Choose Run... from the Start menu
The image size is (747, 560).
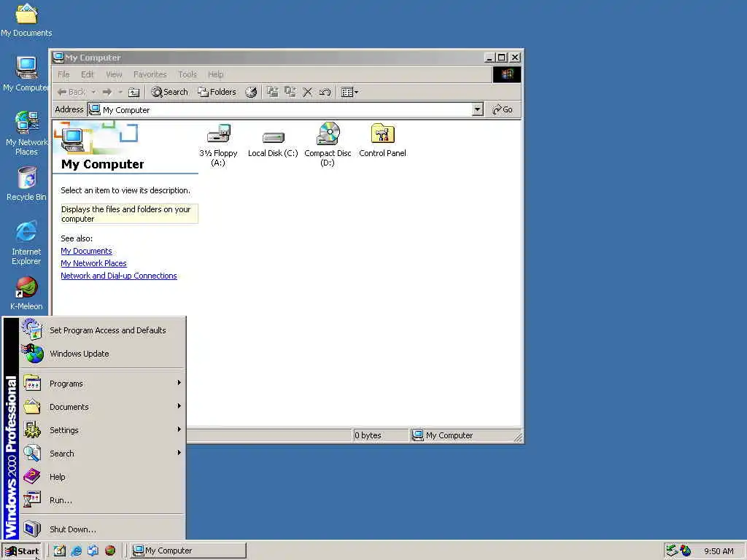coord(102,500)
